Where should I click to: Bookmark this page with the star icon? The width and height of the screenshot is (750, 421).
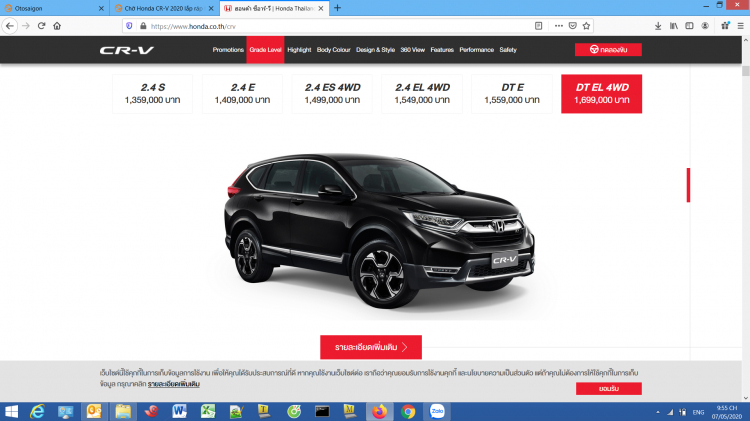point(586,26)
